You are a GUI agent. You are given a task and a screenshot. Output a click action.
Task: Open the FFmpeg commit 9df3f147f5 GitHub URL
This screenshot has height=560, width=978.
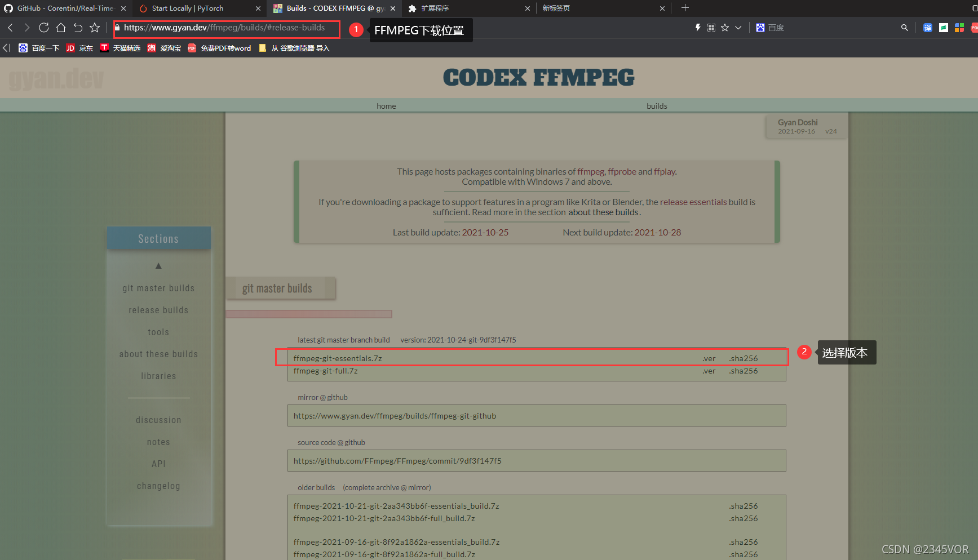[x=397, y=461]
